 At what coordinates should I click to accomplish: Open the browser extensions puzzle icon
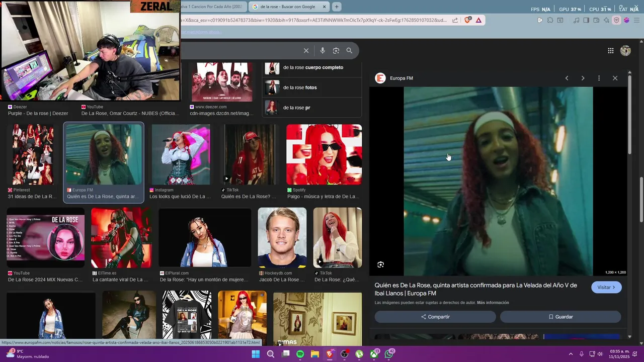click(x=550, y=20)
